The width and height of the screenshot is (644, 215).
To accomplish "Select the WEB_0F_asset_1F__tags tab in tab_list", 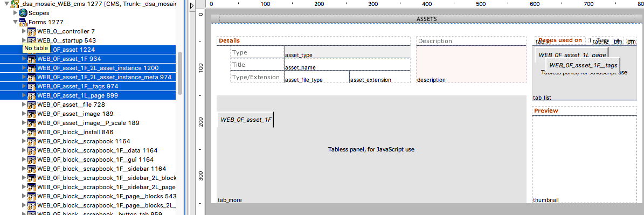I will 583,65.
